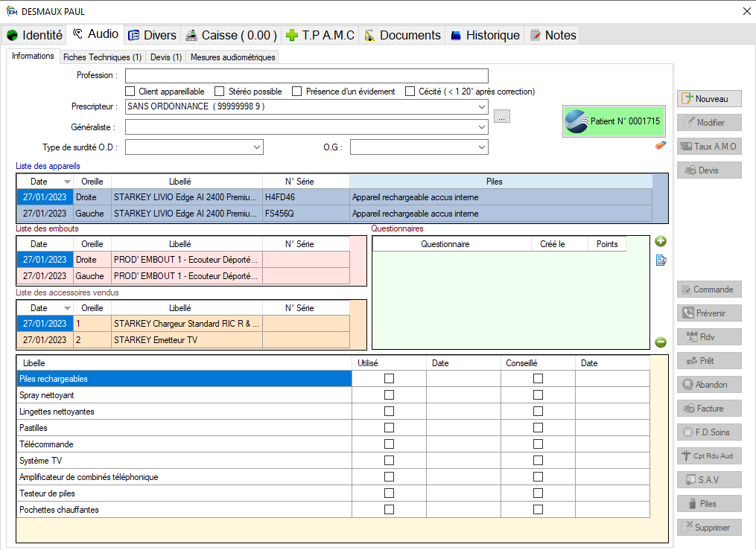Viewport: 756px width, 550px height.
Task: Open the Taux A.M.O button
Action: pyautogui.click(x=709, y=147)
